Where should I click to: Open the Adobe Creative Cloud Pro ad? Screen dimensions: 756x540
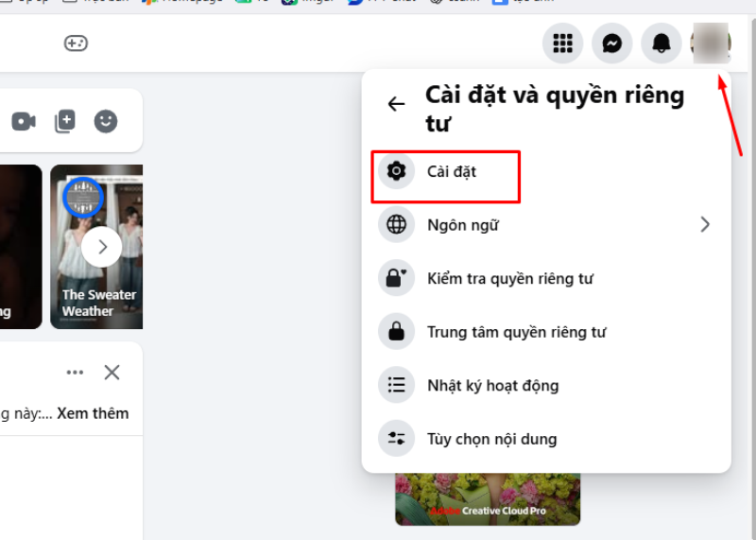click(488, 499)
